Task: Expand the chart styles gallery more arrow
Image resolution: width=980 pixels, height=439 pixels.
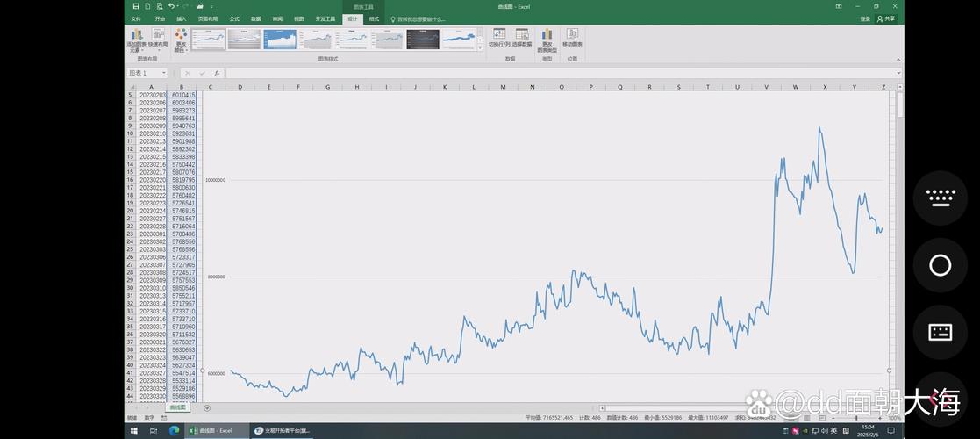Action: tap(480, 49)
